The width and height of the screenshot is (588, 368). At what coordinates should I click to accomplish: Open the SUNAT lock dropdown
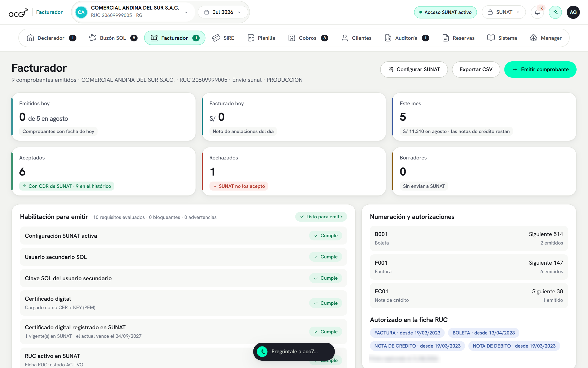(504, 12)
